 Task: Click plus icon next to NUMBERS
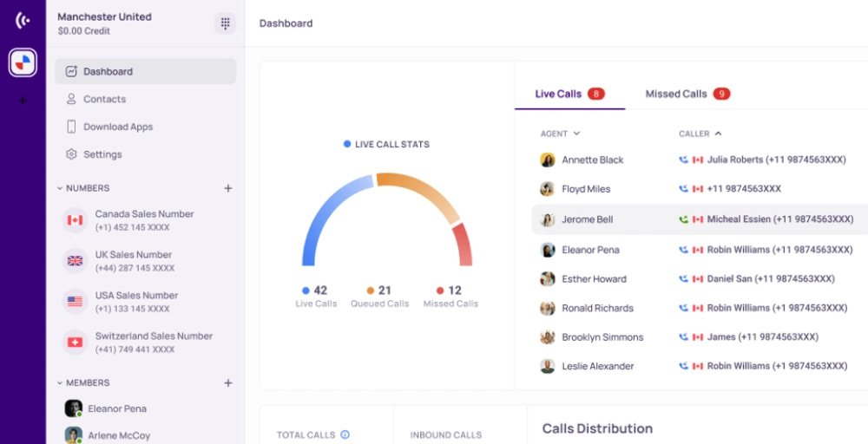click(228, 188)
